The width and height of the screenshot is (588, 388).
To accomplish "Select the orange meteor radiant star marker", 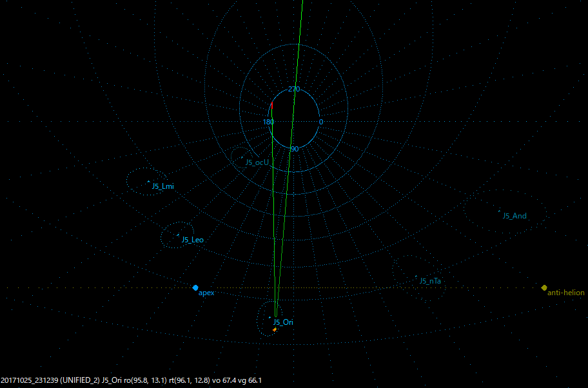I will 275,330.
